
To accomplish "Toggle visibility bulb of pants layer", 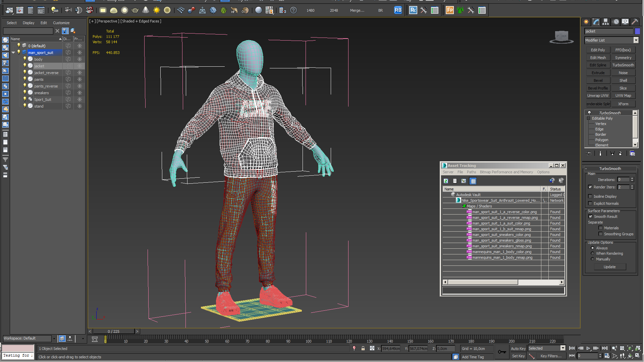I will [24, 79].
